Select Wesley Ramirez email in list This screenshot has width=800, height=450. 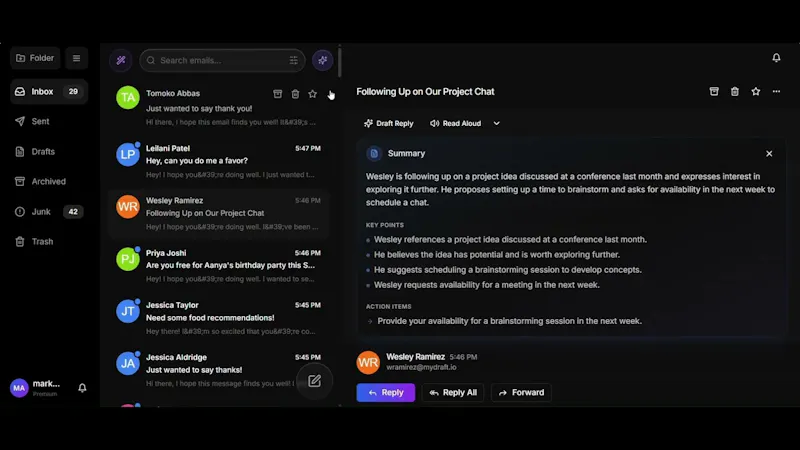(x=218, y=213)
